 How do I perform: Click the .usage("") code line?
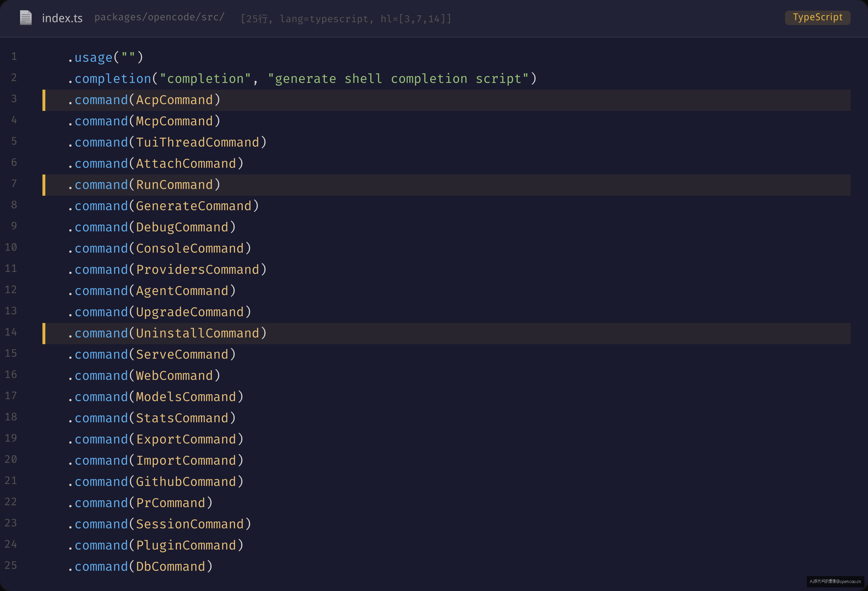pyautogui.click(x=106, y=58)
